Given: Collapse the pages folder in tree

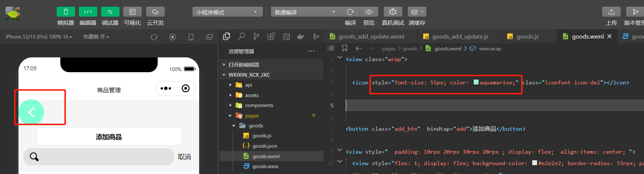Looking at the screenshot, I should pos(230,116).
